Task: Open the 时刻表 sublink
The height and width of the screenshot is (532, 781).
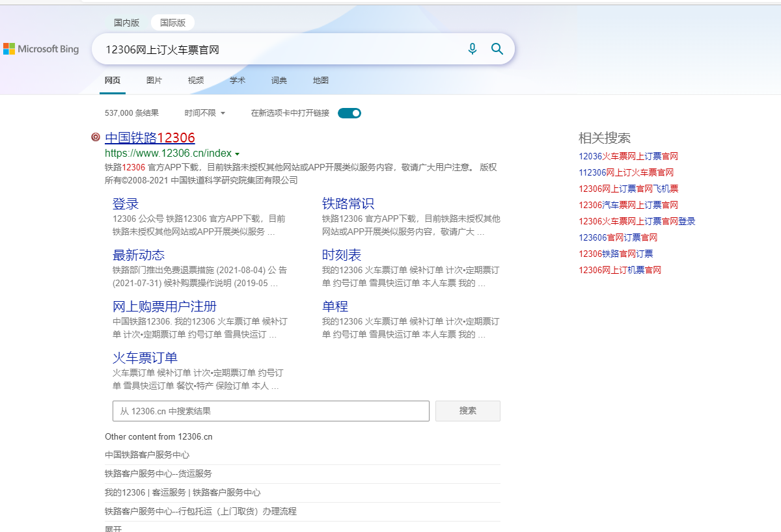Action: [342, 255]
